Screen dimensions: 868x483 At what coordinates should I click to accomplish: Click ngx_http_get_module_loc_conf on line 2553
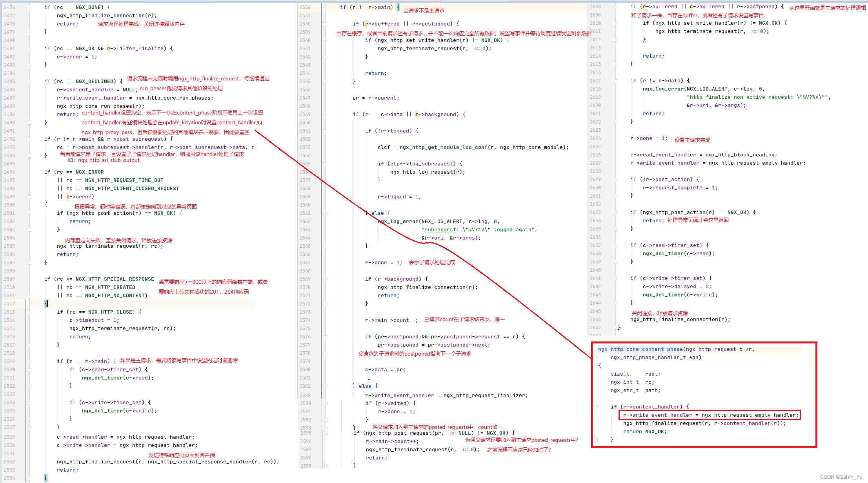[443, 147]
